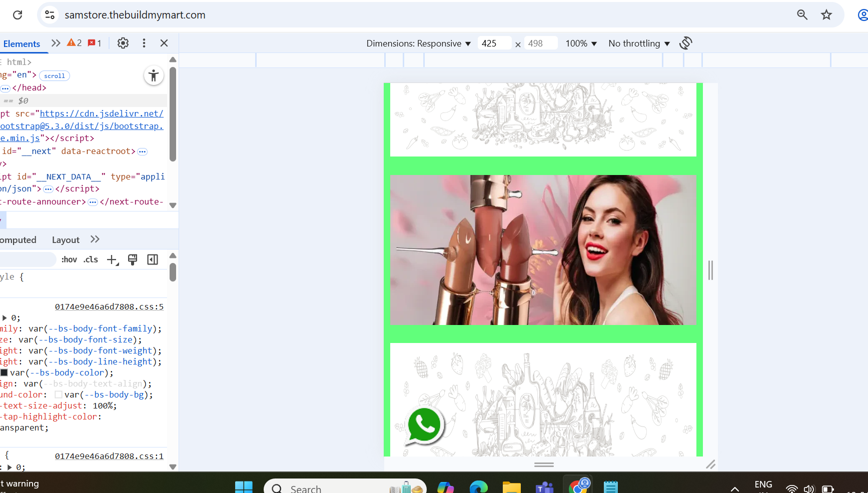Image resolution: width=868 pixels, height=493 pixels.
Task: Focus the viewport width field showing 425
Action: 494,43
